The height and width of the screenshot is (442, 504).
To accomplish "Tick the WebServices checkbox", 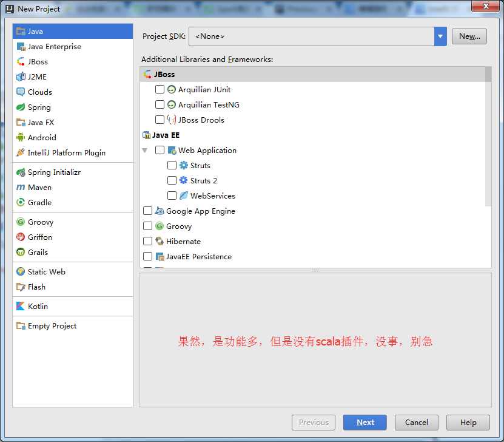I will (x=172, y=195).
